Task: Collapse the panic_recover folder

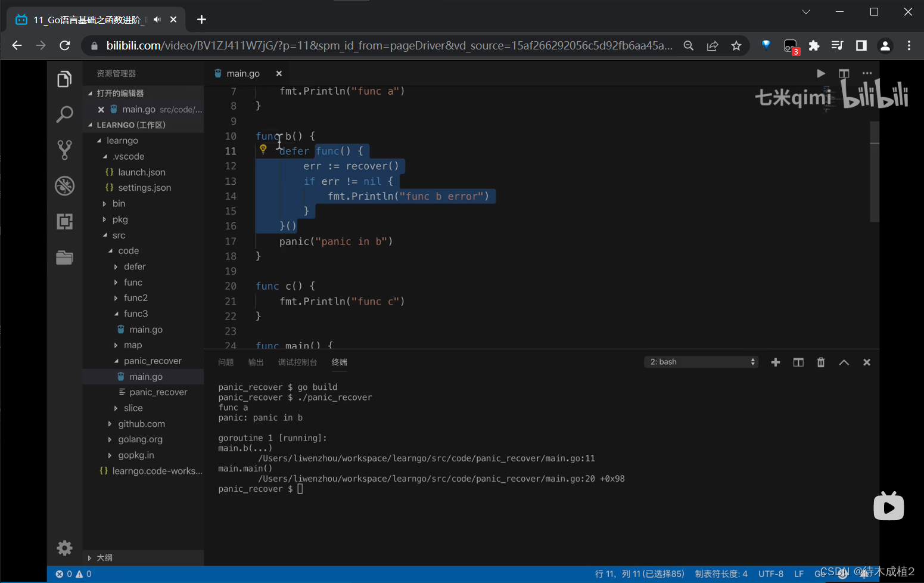Action: coord(116,361)
